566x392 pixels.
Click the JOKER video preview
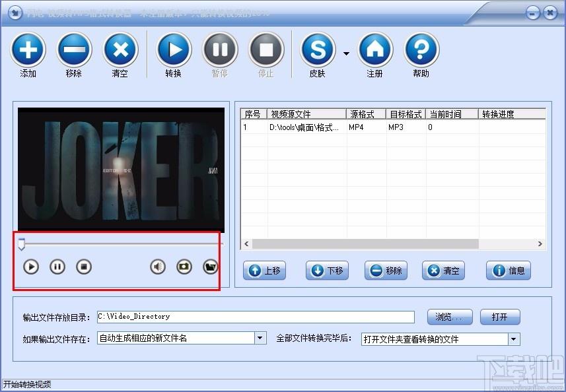(x=121, y=170)
